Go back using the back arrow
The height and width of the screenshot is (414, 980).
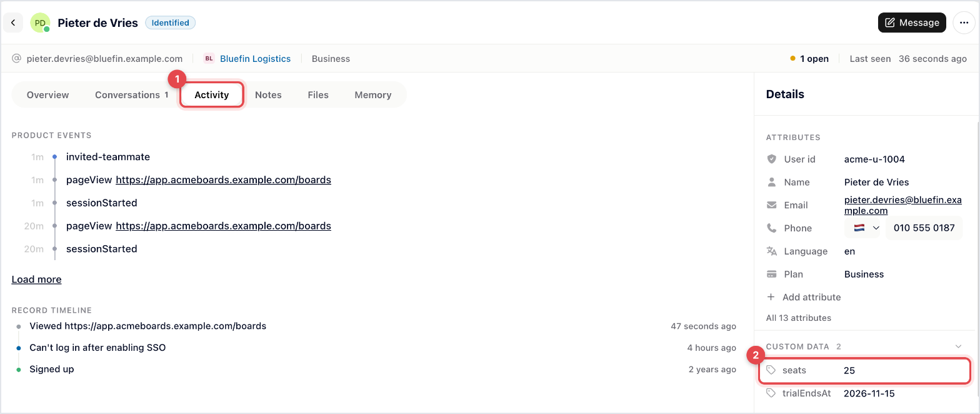[13, 23]
